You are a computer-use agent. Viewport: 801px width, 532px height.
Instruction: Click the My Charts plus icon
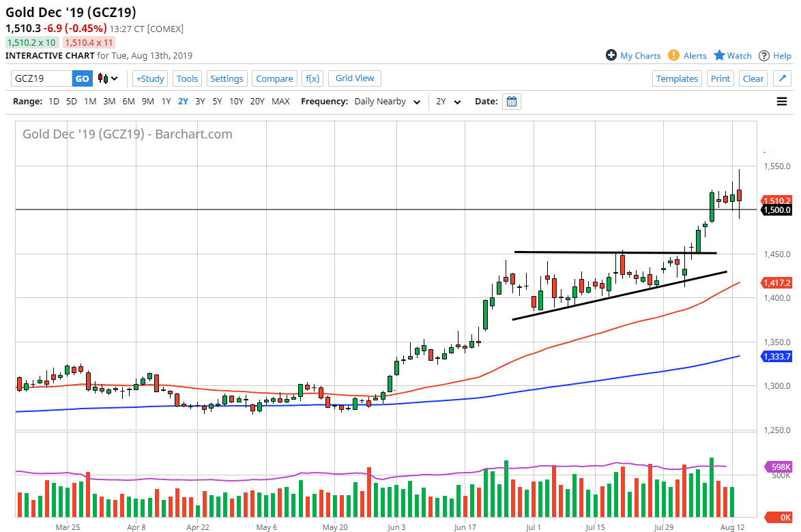click(x=611, y=55)
